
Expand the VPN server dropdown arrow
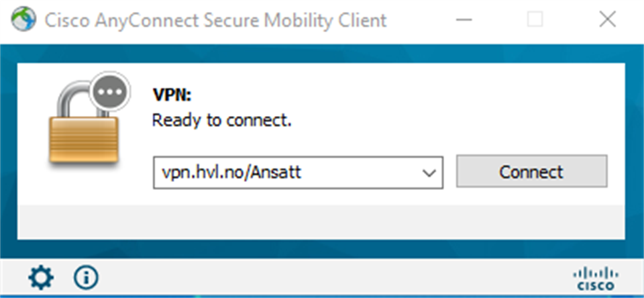point(429,172)
